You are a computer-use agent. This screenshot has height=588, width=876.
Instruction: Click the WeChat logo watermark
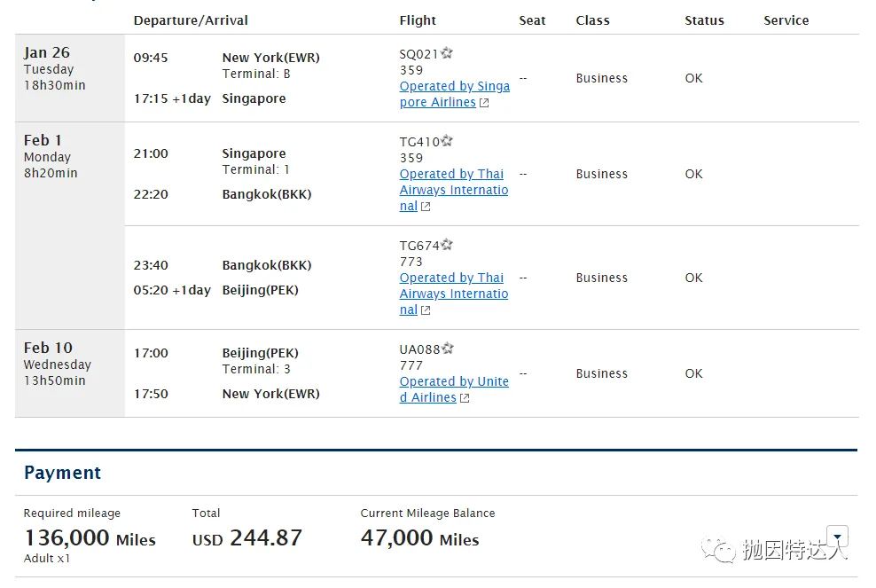pyautogui.click(x=719, y=551)
